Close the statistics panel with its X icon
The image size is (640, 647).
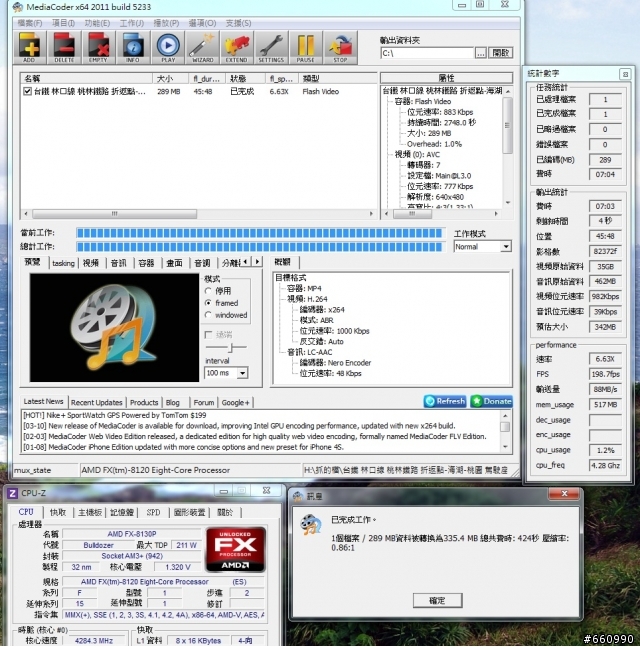point(625,74)
